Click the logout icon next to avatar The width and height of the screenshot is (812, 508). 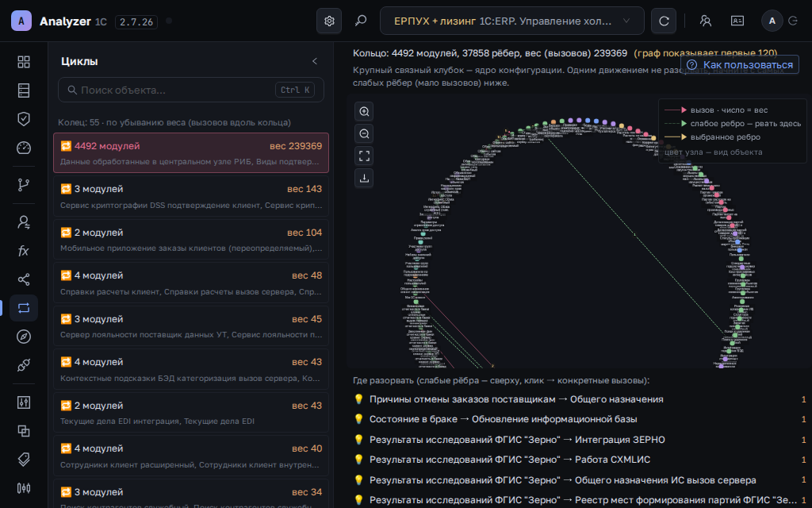(x=793, y=21)
